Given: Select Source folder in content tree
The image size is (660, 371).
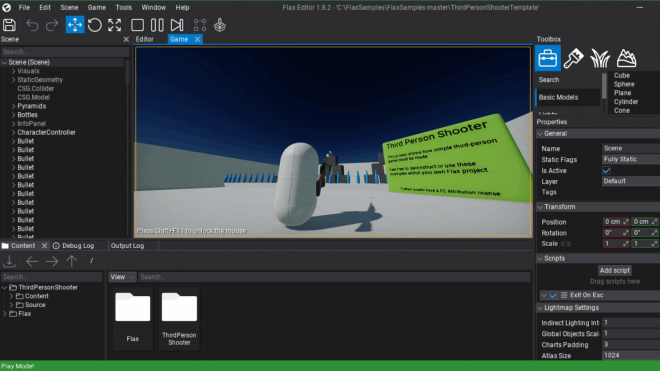Looking at the screenshot, I should tap(35, 305).
